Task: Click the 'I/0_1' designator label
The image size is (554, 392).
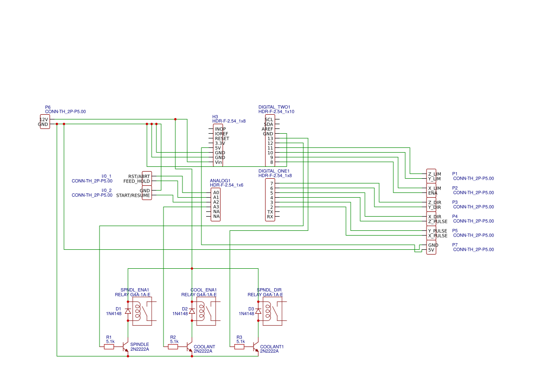Action: (106, 176)
